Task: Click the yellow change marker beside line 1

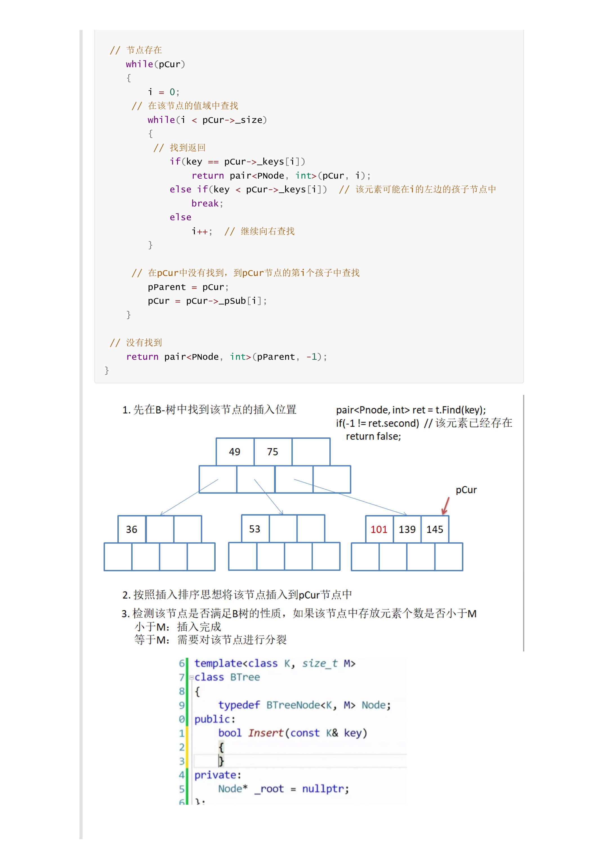Action: point(187,734)
